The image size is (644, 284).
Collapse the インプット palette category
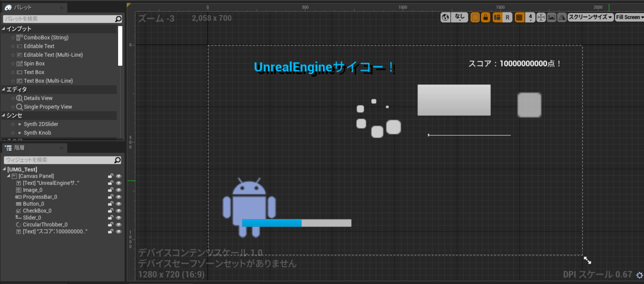pos(4,28)
